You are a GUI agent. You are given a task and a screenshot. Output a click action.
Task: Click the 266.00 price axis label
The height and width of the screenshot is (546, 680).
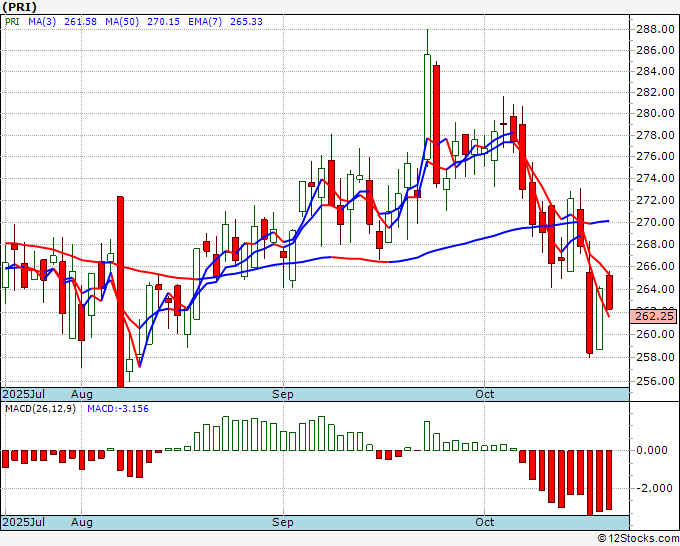[655, 266]
